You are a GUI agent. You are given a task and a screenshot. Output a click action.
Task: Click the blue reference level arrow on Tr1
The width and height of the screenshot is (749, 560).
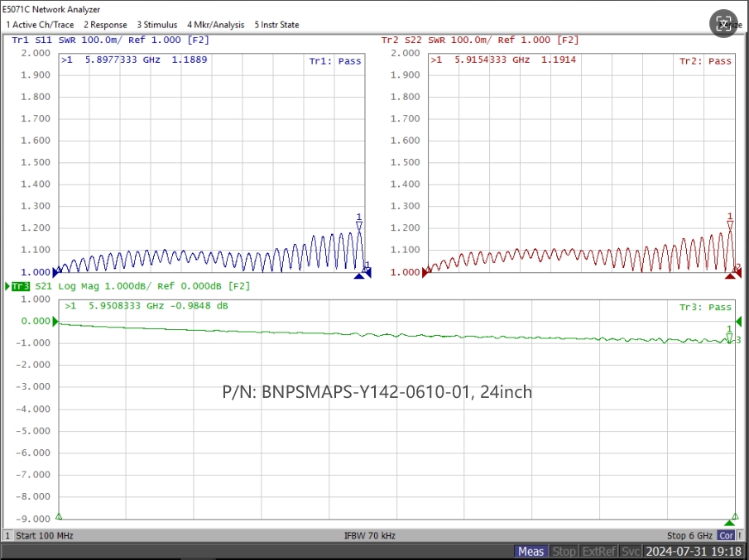pyautogui.click(x=55, y=273)
